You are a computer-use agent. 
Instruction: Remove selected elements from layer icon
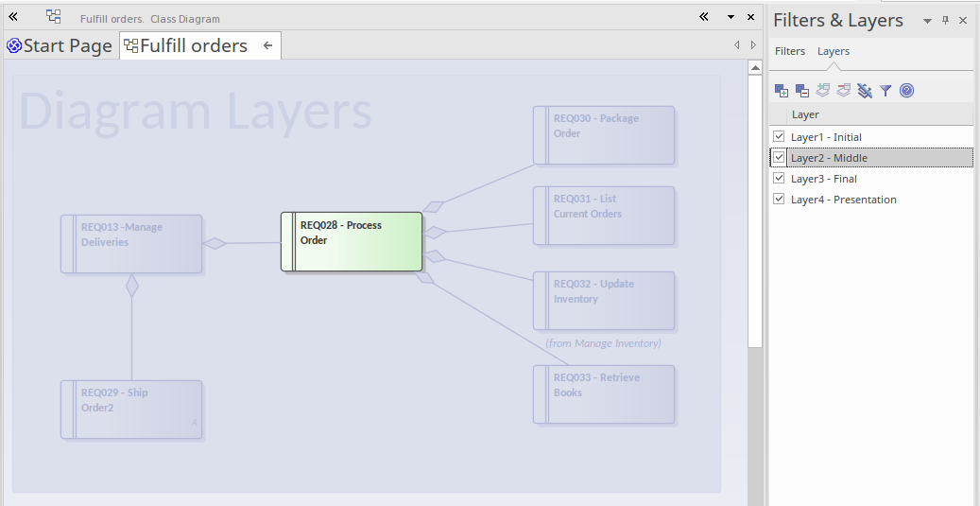pyautogui.click(x=844, y=91)
